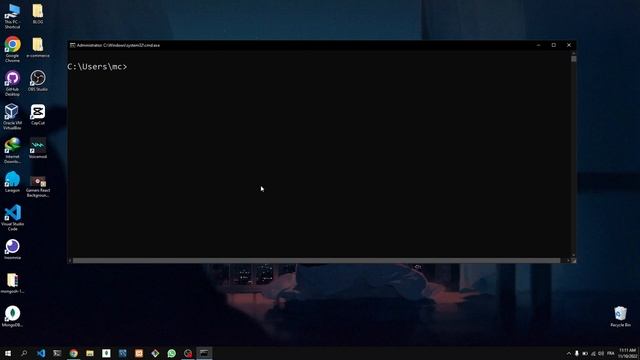Click the cmd horizontal scrollbar
640x360 pixels.
tap(316, 260)
